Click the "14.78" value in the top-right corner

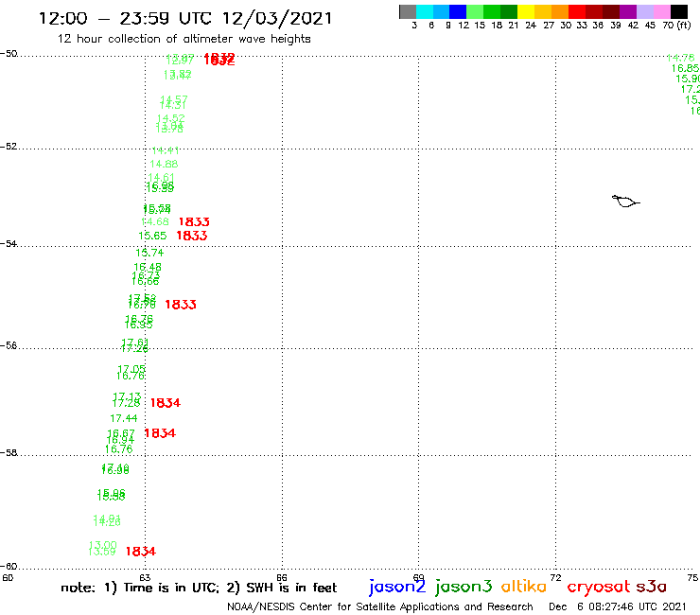[681, 58]
